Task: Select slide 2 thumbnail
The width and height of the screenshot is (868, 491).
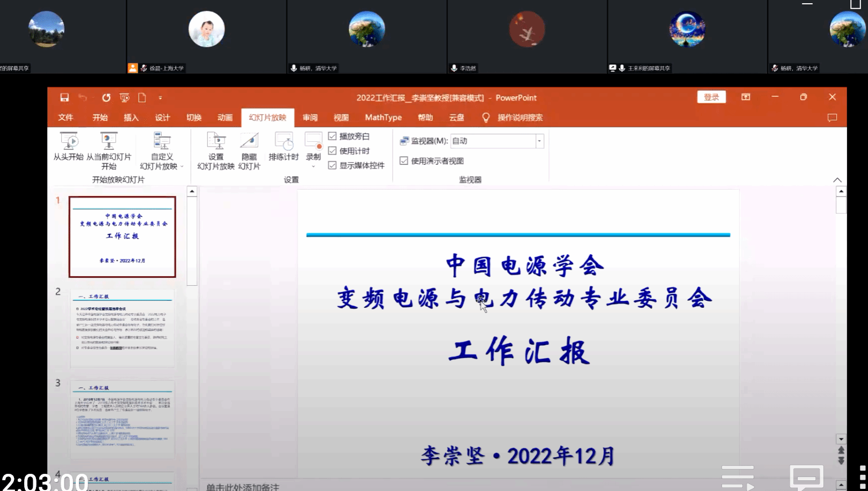Action: coord(122,328)
